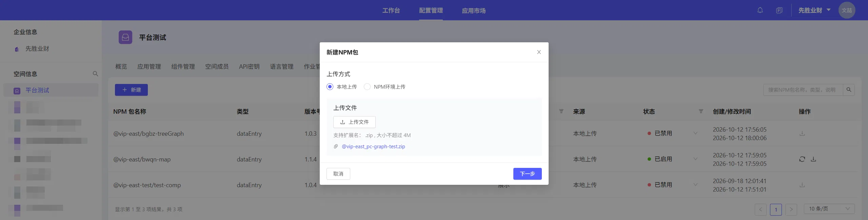Viewport: 868px width, 220px height.
Task: Select the NPM环境上传 radio option
Action: pos(367,87)
